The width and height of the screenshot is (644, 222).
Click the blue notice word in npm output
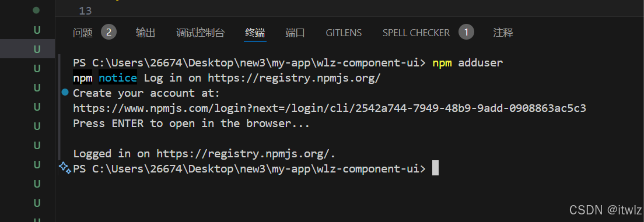pos(117,78)
